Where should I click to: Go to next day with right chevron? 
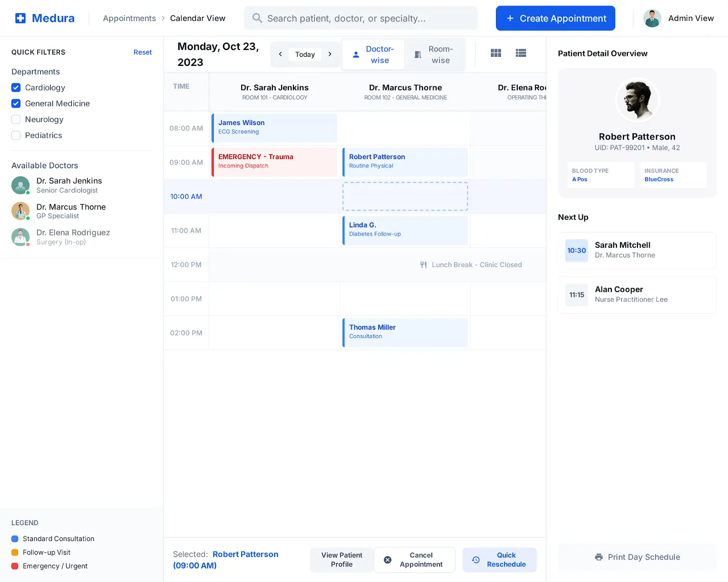(x=330, y=54)
